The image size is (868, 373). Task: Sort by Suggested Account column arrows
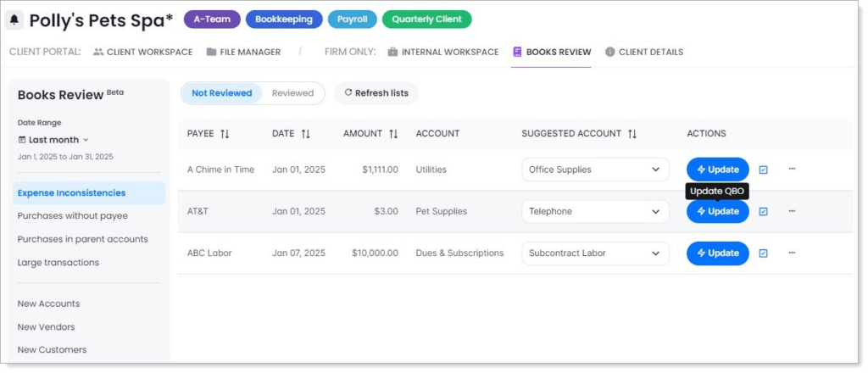[632, 134]
